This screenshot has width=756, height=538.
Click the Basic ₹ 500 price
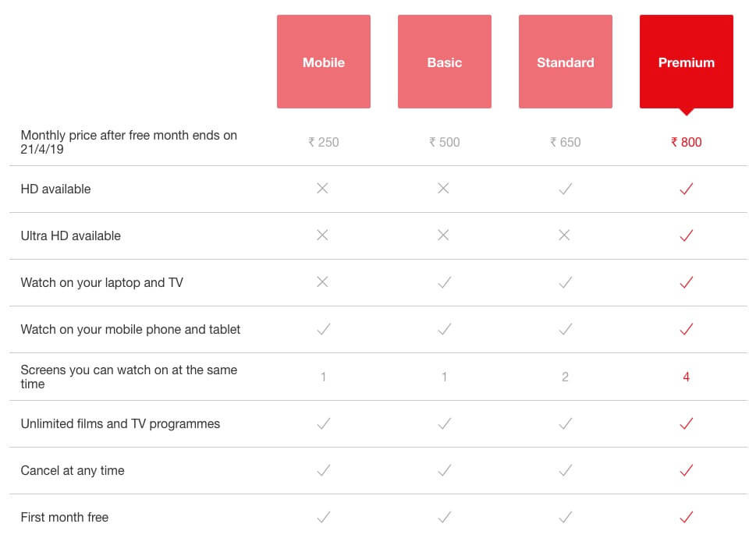[x=445, y=142]
